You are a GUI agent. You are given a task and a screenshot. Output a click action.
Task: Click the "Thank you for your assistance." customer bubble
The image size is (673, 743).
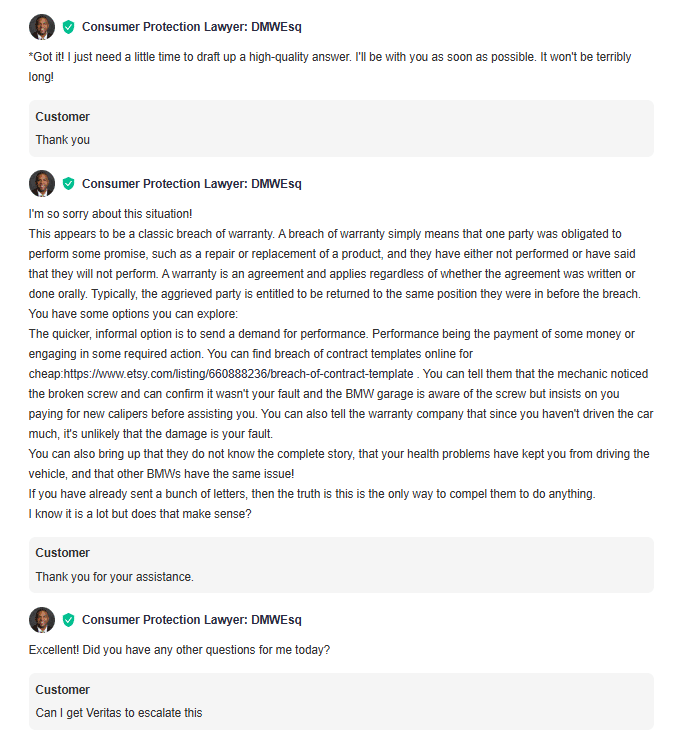point(341,565)
